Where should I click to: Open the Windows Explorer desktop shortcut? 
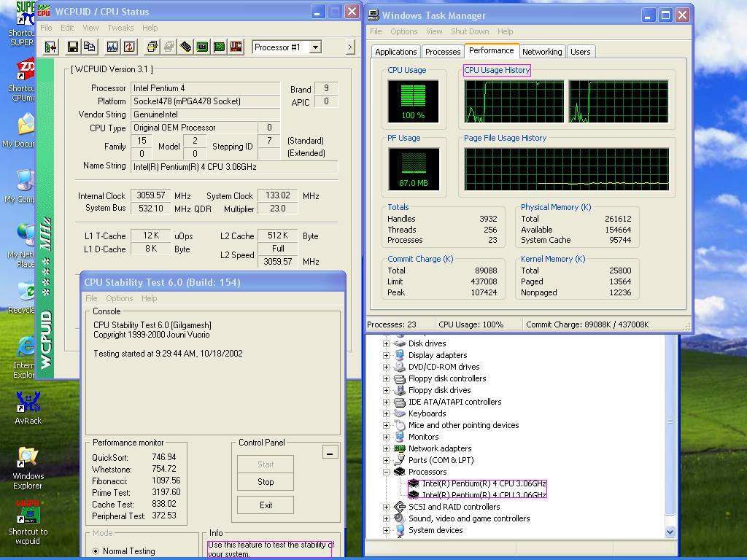tap(28, 468)
